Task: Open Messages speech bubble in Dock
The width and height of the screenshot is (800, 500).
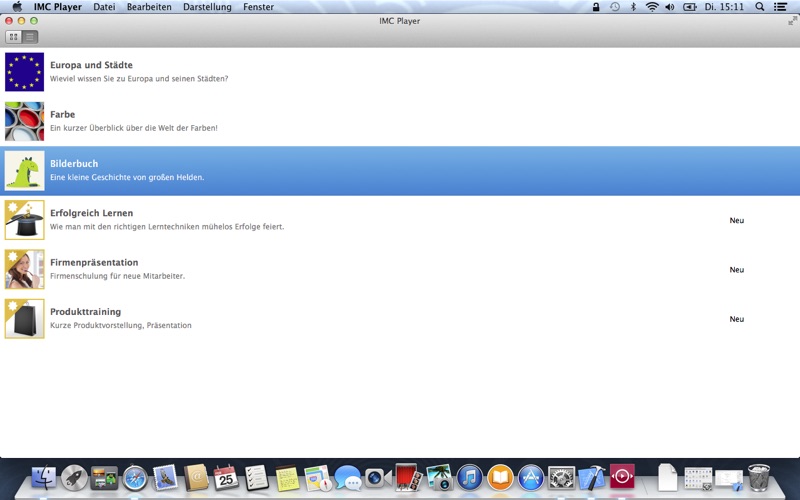Action: pyautogui.click(x=348, y=478)
